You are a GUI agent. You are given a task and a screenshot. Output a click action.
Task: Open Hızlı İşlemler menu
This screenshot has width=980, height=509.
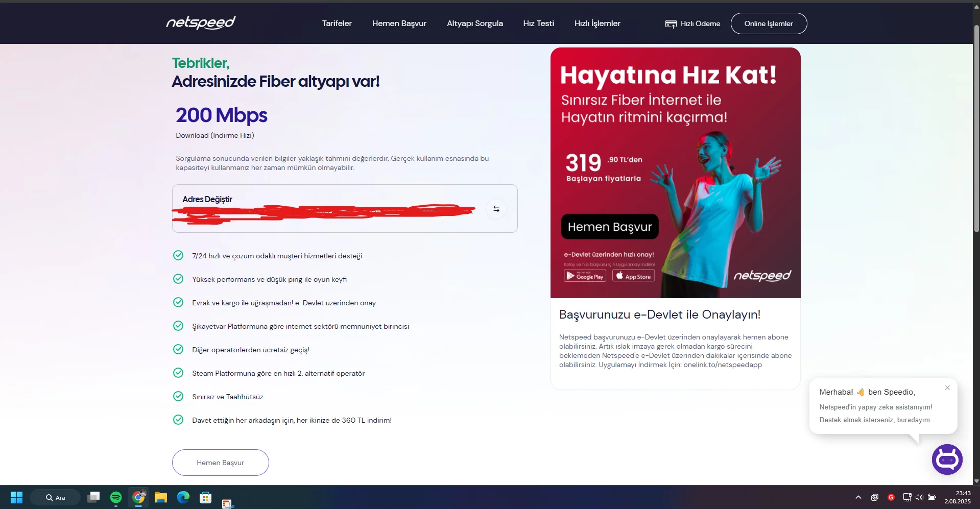597,23
